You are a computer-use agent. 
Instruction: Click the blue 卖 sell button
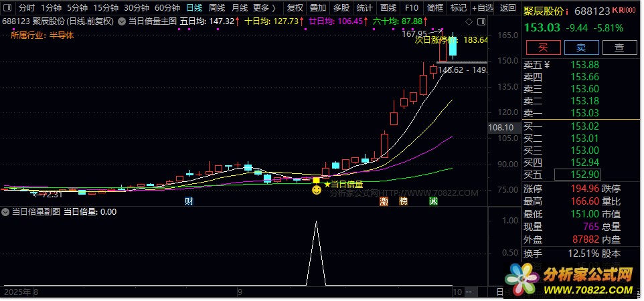click(581, 47)
